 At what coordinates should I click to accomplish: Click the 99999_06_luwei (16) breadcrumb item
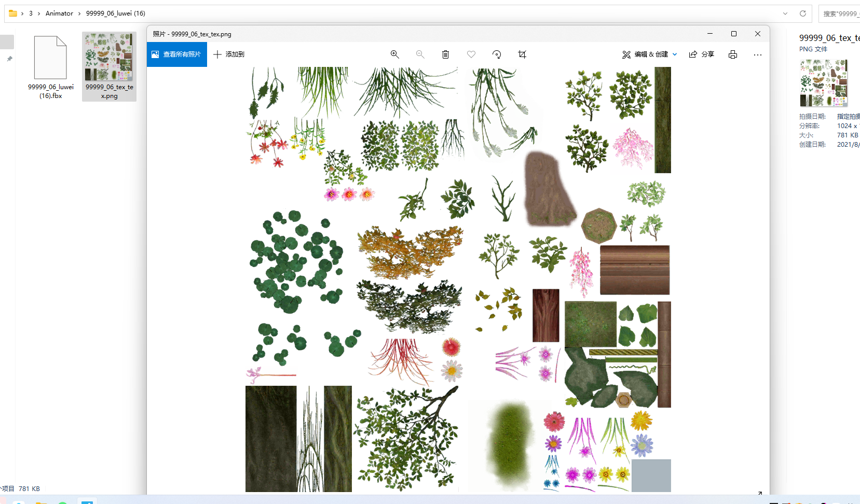pos(115,13)
